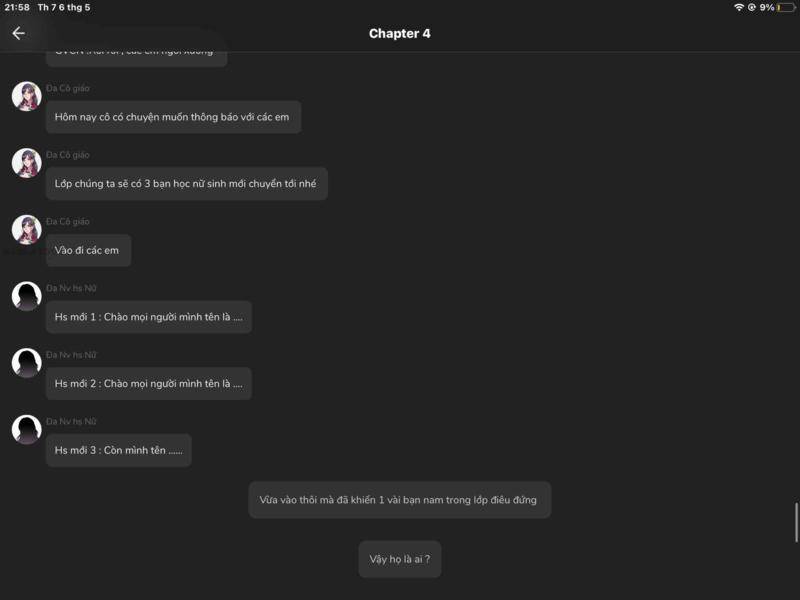Open teacher avatar beside 'Lớp chúng ta' message
Image resolution: width=800 pixels, height=600 pixels.
coord(27,163)
